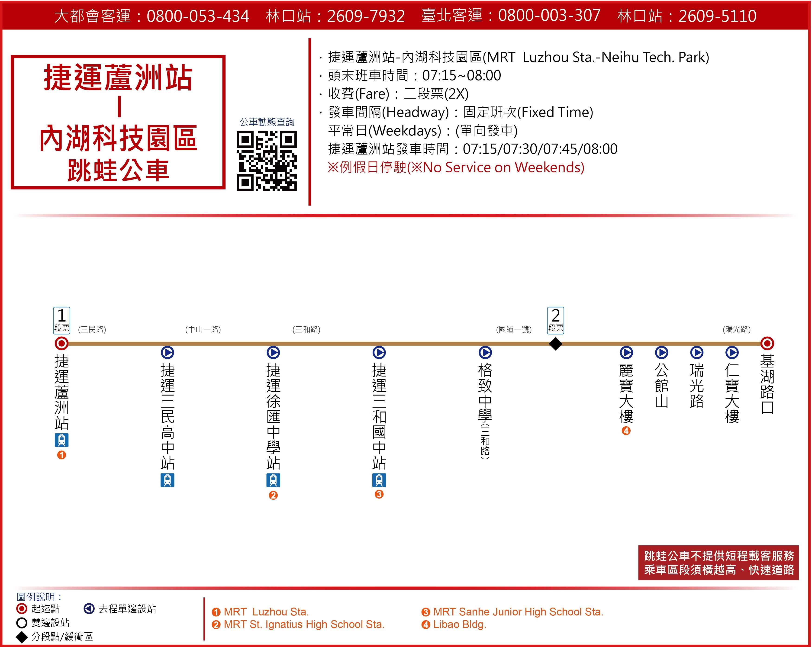Click the Libao Bldg. footnote text

(x=460, y=624)
